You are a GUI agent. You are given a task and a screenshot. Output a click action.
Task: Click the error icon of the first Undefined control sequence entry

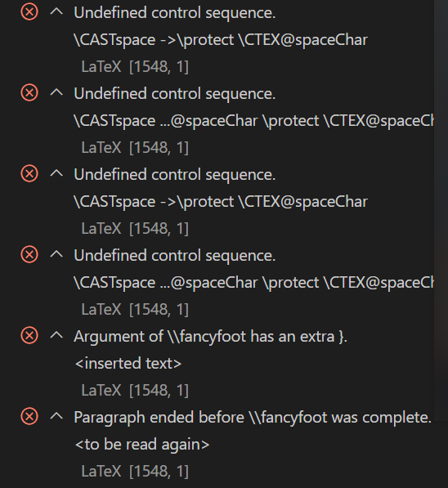pos(29,12)
